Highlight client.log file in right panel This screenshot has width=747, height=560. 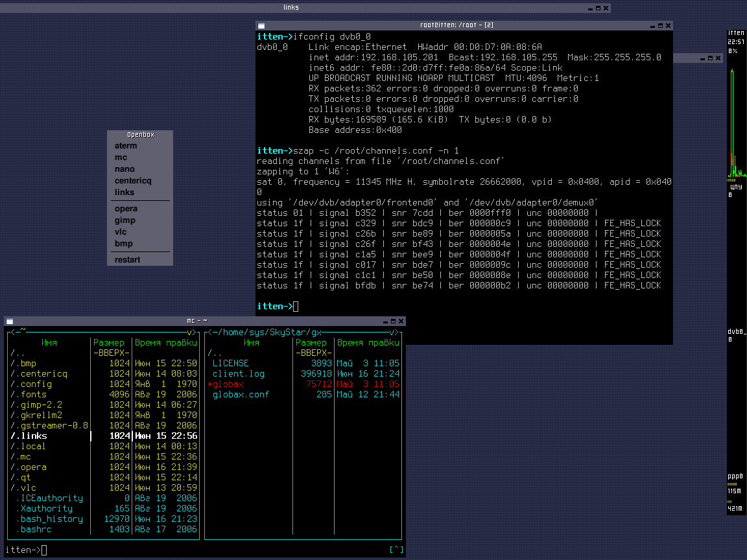[238, 374]
